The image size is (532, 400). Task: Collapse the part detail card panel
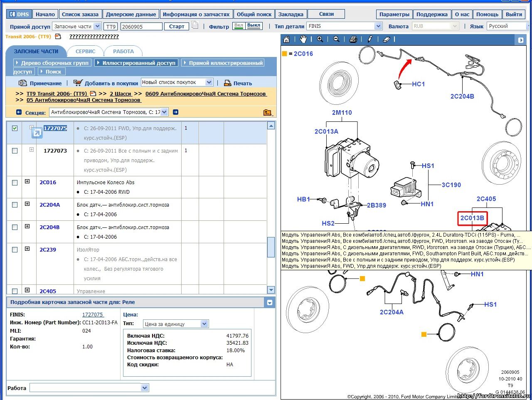270,303
